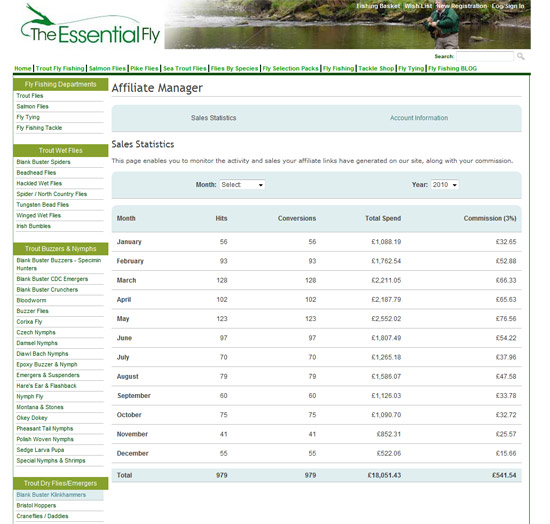The height and width of the screenshot is (524, 550).
Task: Click the search magnifier icon
Action: (521, 56)
